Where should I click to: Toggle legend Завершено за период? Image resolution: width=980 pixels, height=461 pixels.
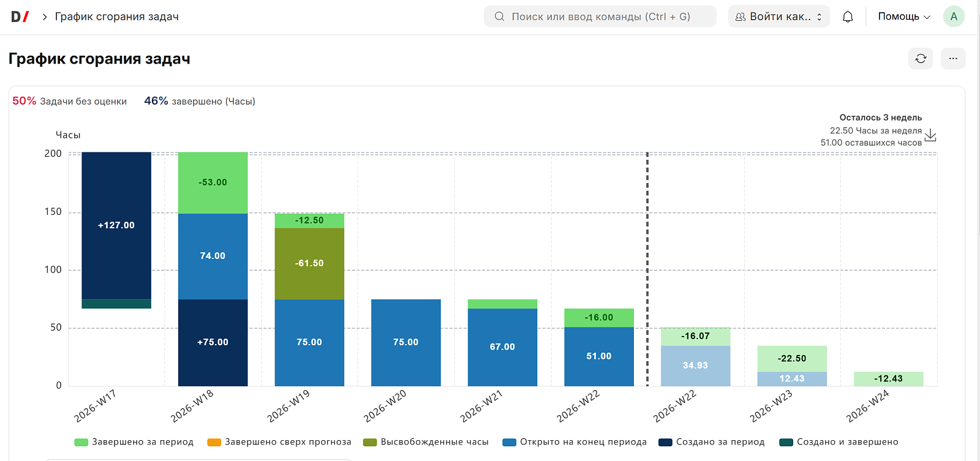pos(134,442)
